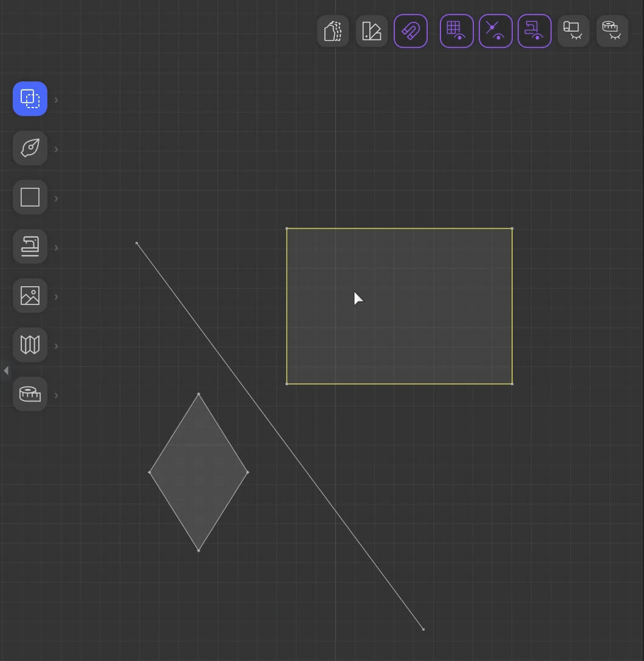
Task: Expand Pen tool options chevron
Action: (x=56, y=149)
